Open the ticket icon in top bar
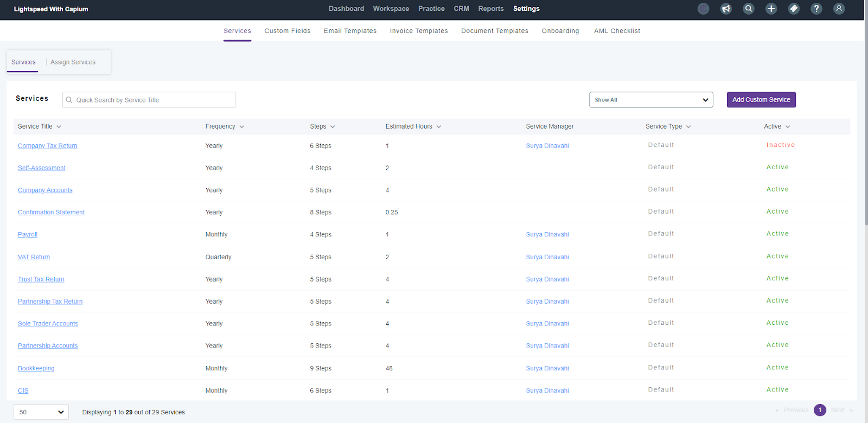Image resolution: width=868 pixels, height=423 pixels. [x=794, y=9]
